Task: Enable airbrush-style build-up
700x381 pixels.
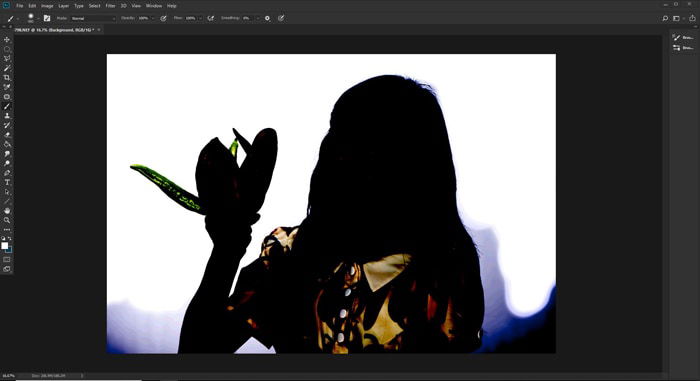Action: click(x=211, y=18)
